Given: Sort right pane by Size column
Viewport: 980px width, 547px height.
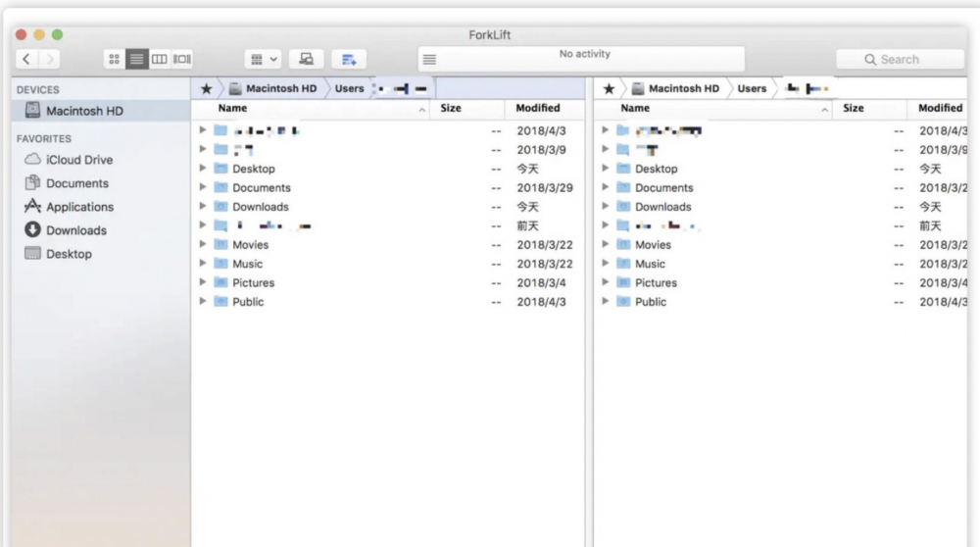Looking at the screenshot, I should pyautogui.click(x=869, y=108).
